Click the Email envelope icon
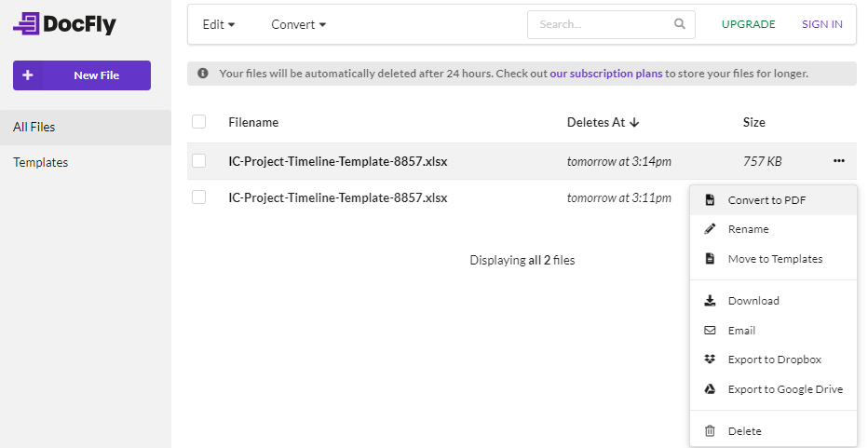Viewport: 868px width, 448px height. point(710,331)
